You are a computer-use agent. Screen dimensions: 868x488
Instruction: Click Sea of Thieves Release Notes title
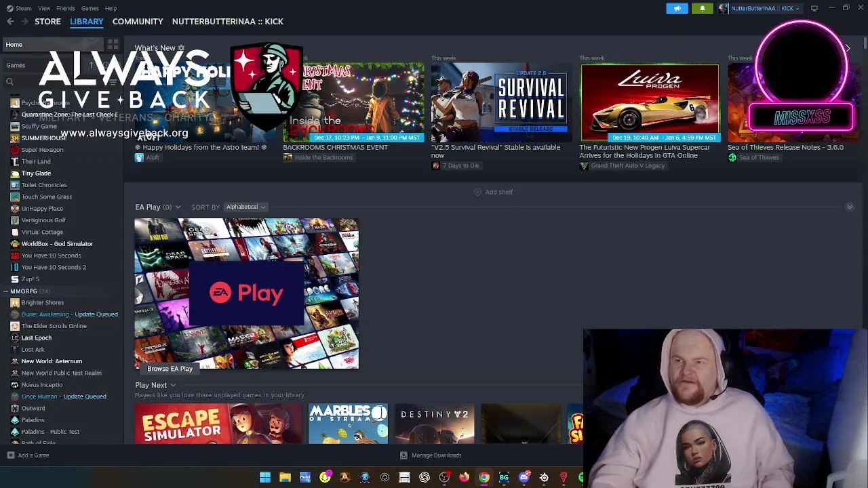[x=785, y=147]
